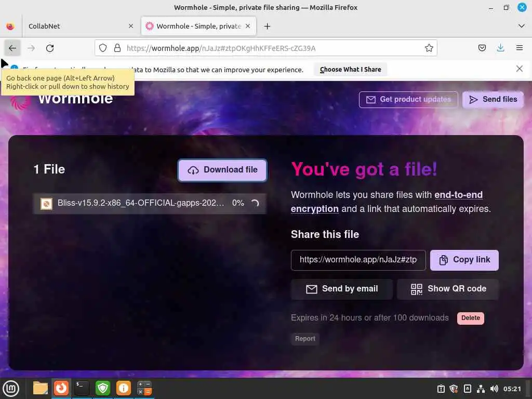532x399 pixels.
Task: Go back one page with the back arrow
Action: tap(12, 48)
